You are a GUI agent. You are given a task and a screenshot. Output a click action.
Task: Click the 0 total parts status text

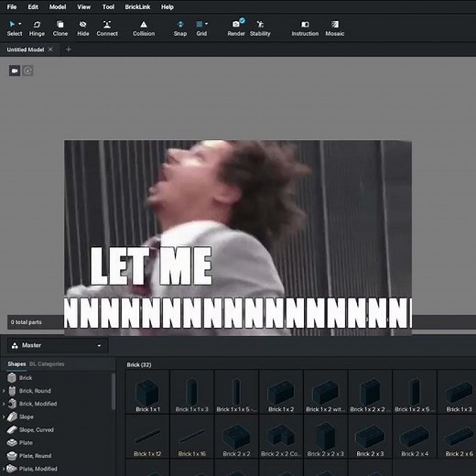(x=27, y=322)
